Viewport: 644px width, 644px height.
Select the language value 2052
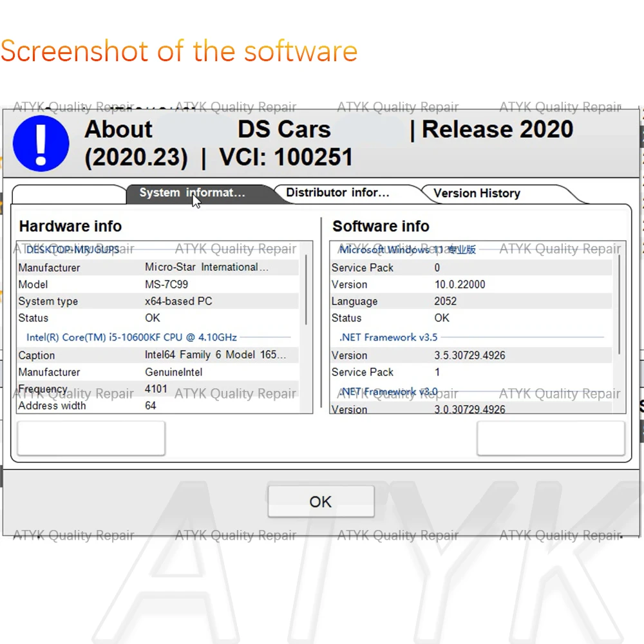[x=445, y=301]
